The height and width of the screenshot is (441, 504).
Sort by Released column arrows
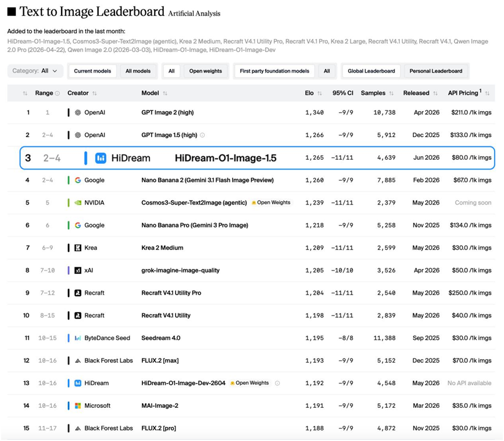coord(435,94)
